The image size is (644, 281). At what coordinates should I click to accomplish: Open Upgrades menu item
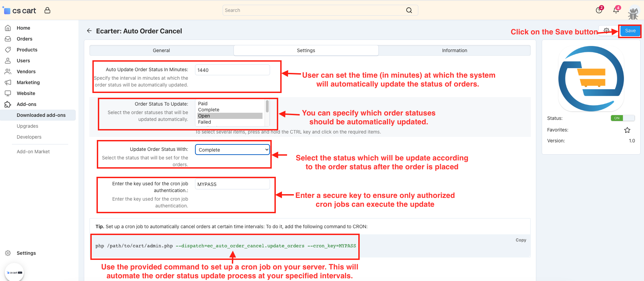[x=27, y=126]
